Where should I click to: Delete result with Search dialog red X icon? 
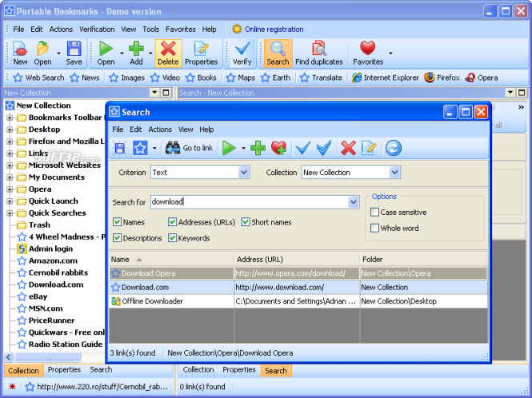tap(349, 148)
